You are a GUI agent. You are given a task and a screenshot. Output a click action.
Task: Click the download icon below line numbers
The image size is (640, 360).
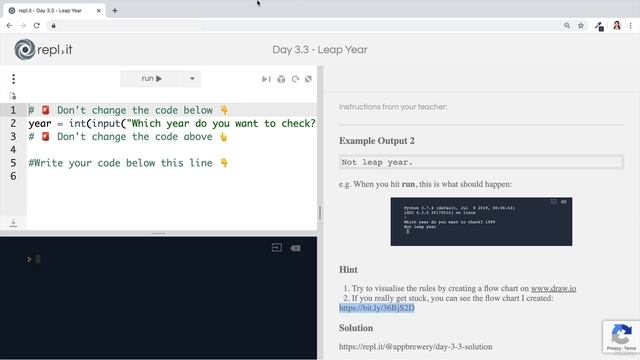pos(13,222)
